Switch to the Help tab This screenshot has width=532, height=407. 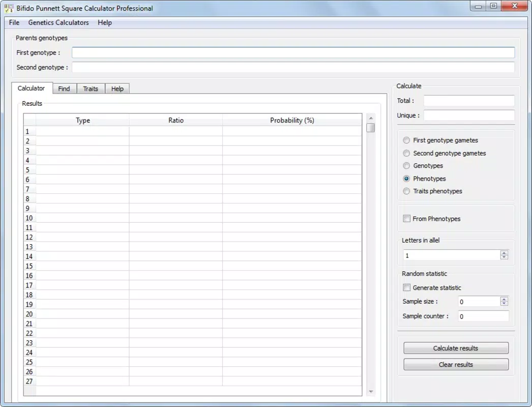(x=117, y=89)
